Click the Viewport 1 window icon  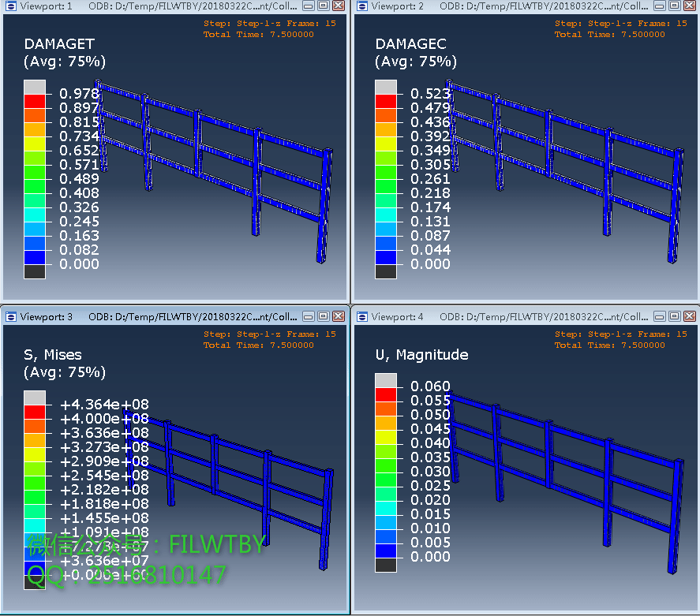coord(11,6)
